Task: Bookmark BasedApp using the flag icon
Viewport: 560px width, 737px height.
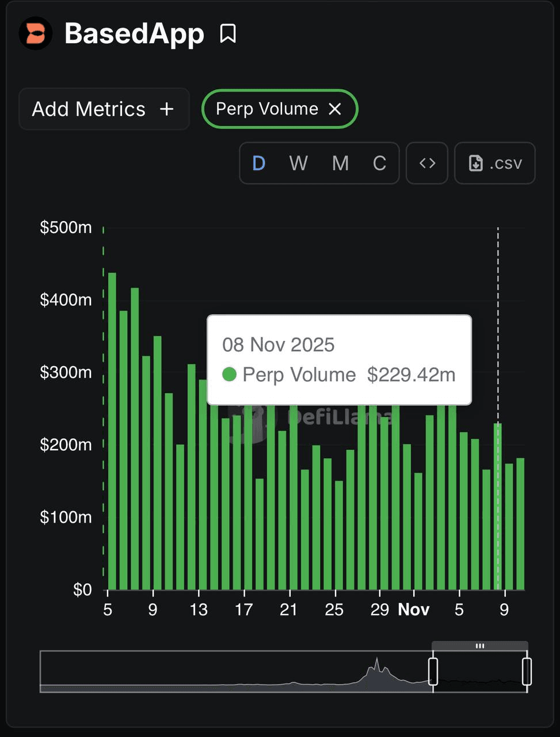Action: (x=228, y=33)
